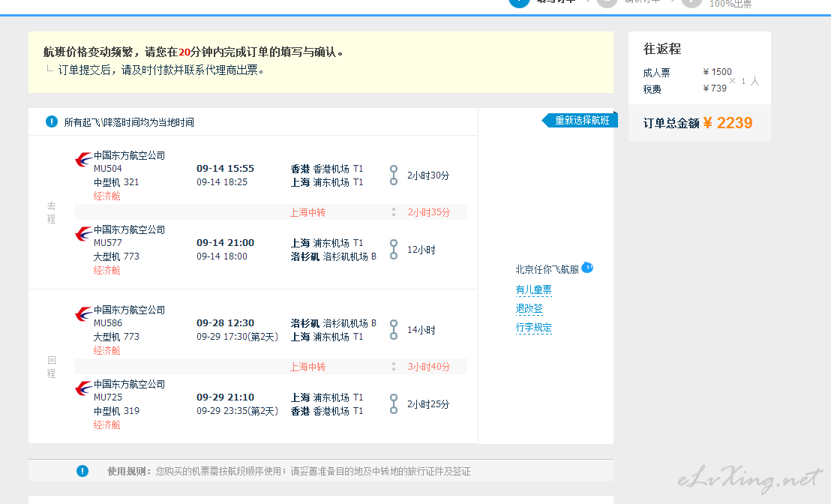Click departure time 09-14 15:55

[x=225, y=169]
